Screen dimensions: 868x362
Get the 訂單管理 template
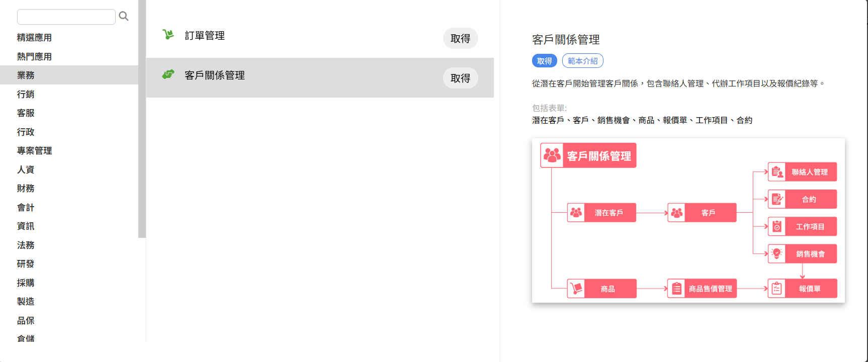pyautogui.click(x=460, y=39)
